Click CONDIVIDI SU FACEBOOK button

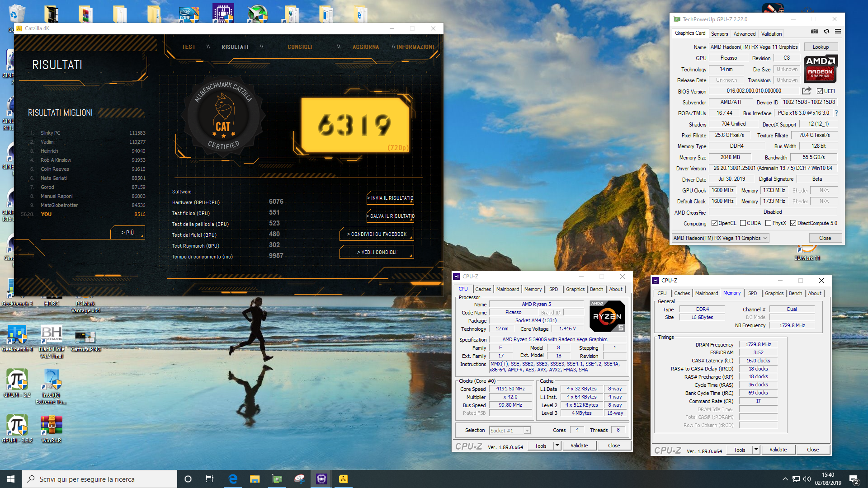coord(377,234)
